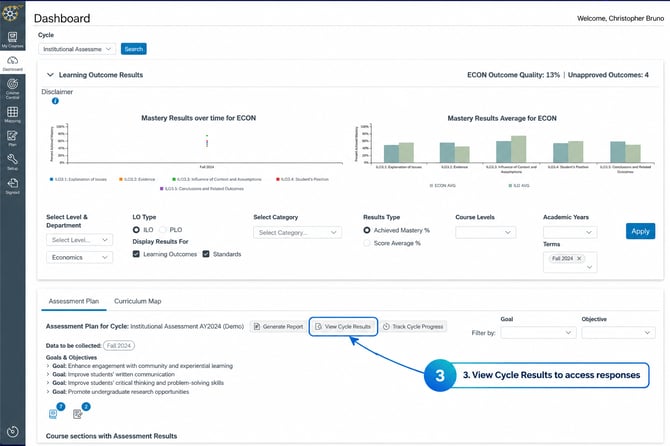Viewport: 670px width, 446px height.
Task: Open the Objective filter dropdown
Action: (x=618, y=333)
